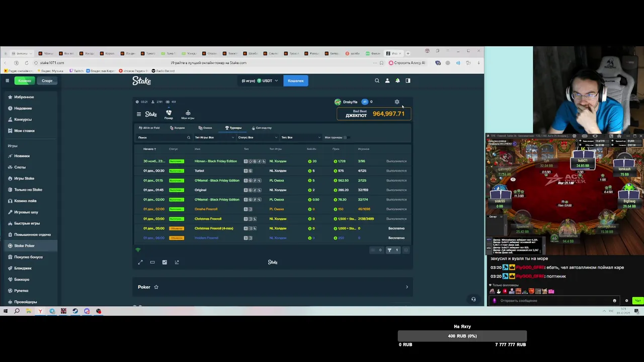Open poker lobby hamburger menu
The image size is (644, 362).
tap(139, 114)
